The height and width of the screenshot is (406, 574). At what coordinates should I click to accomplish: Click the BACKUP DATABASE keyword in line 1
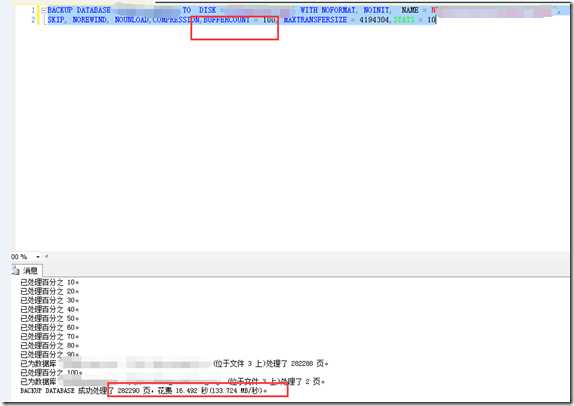(x=79, y=10)
